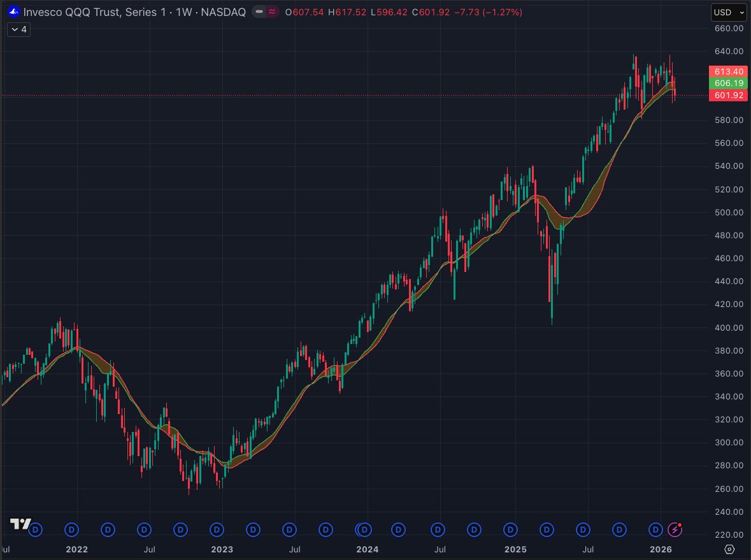Open the dividend marker nearest the 2022 label

(71, 530)
